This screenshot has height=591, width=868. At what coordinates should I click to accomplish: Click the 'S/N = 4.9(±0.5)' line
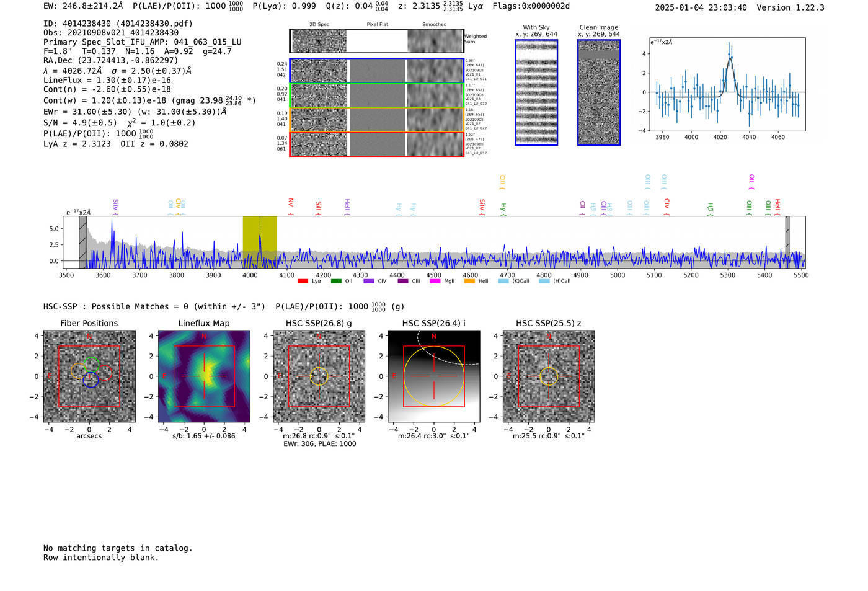(x=119, y=122)
